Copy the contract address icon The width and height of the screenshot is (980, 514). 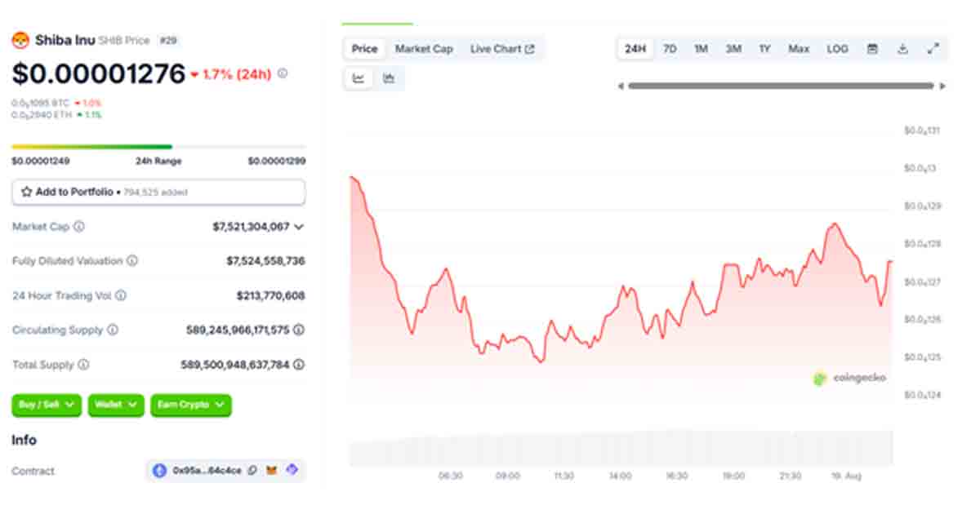pos(252,471)
